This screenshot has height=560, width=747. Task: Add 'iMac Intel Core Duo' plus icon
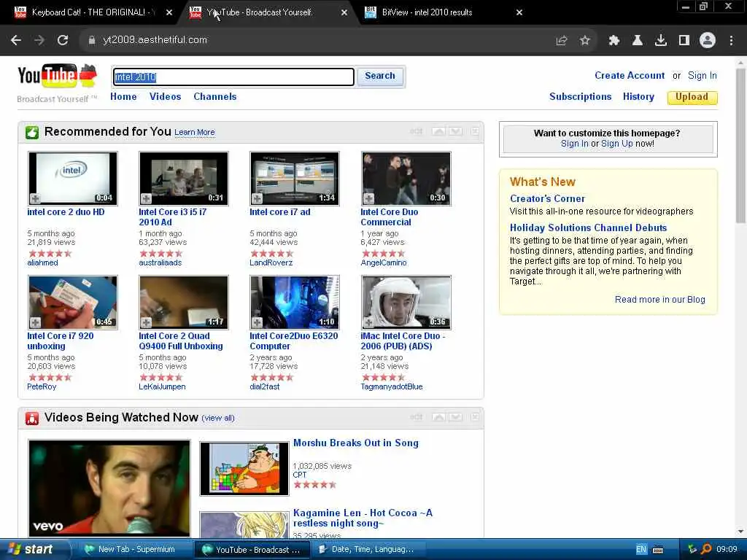point(368,322)
